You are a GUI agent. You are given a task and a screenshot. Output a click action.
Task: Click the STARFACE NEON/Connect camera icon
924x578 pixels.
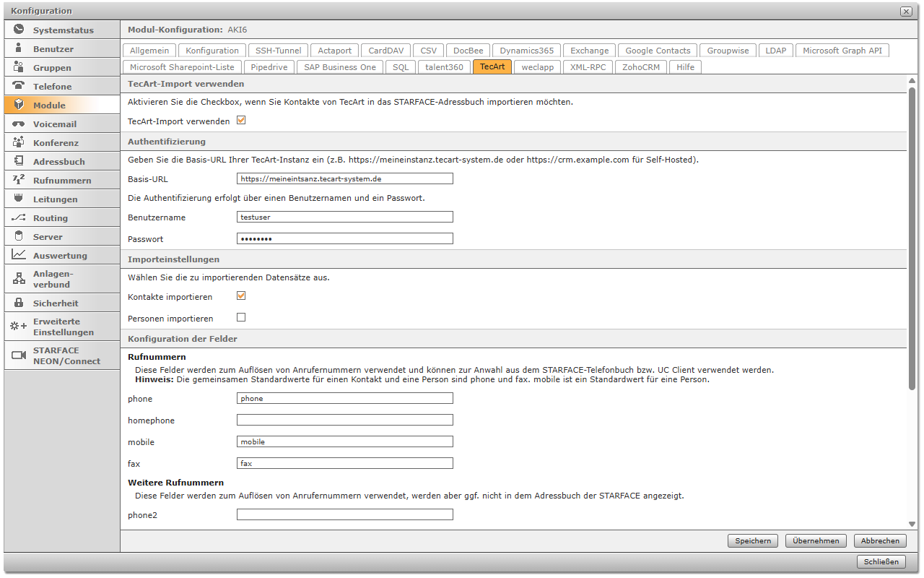(x=19, y=355)
